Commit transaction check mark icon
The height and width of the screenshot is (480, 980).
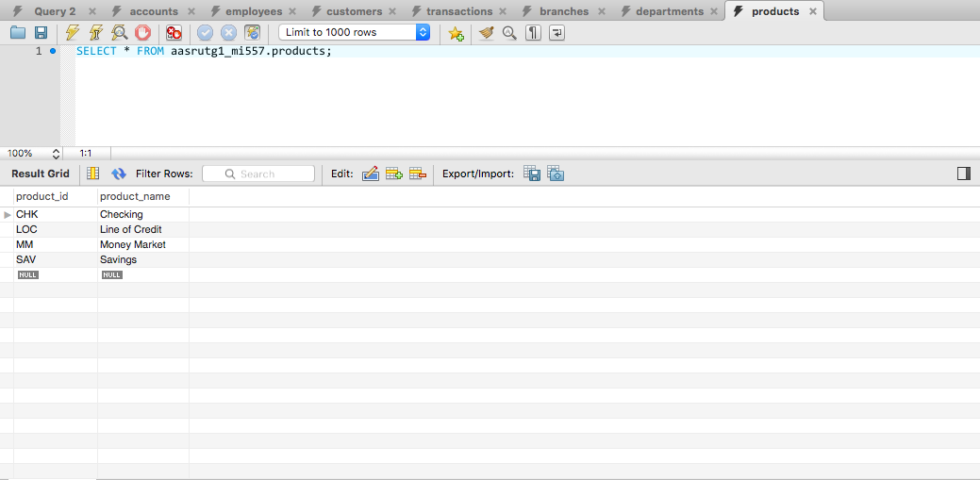point(205,32)
